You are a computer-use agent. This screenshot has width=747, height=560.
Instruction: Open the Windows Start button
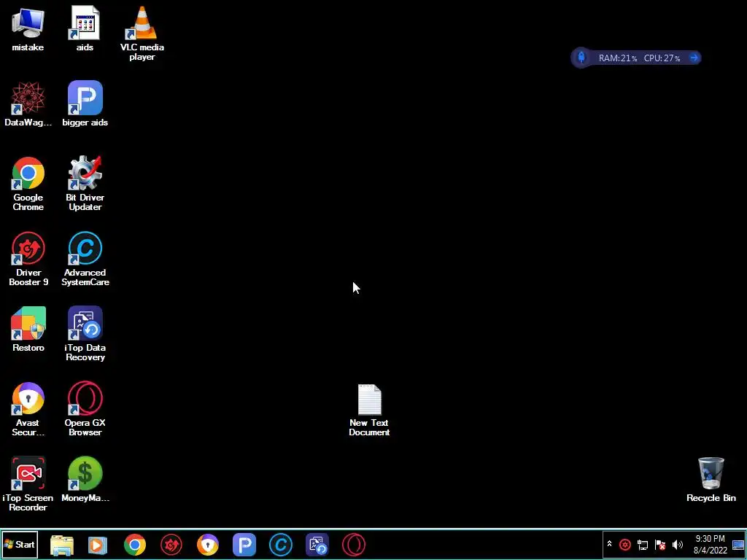click(x=20, y=544)
